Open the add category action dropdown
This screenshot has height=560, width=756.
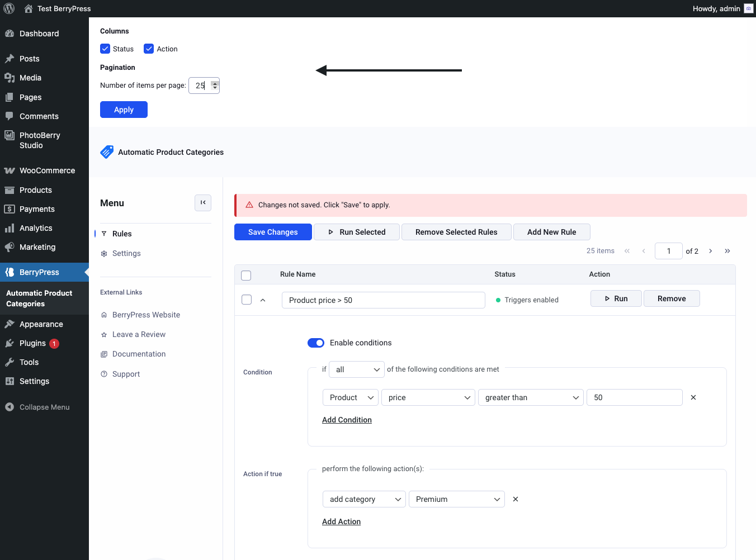pos(365,499)
